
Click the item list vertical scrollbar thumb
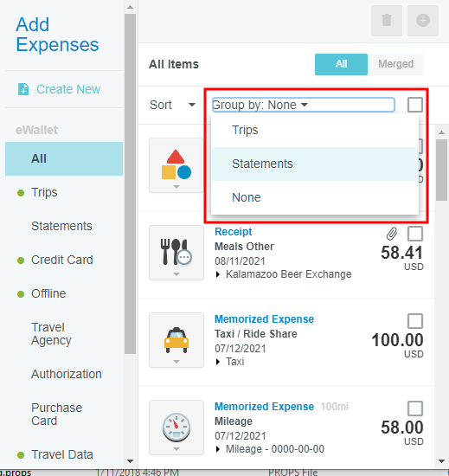[441, 170]
